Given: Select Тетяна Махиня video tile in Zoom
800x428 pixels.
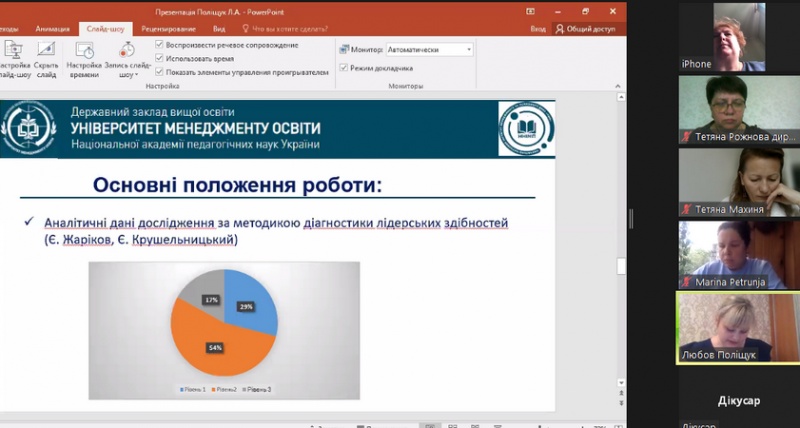Looking at the screenshot, I should (739, 182).
